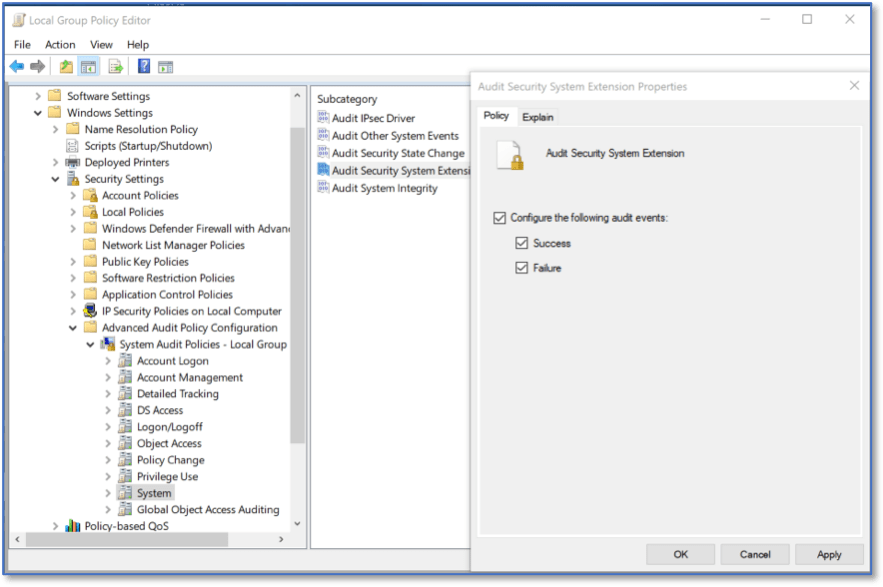The image size is (883, 587).
Task: Switch to the Explain tab
Action: (x=538, y=116)
